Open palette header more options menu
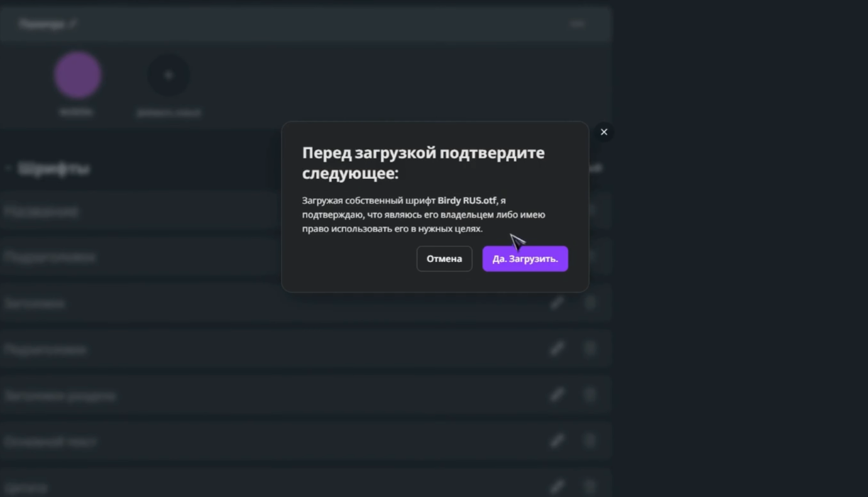The image size is (868, 497). (577, 24)
